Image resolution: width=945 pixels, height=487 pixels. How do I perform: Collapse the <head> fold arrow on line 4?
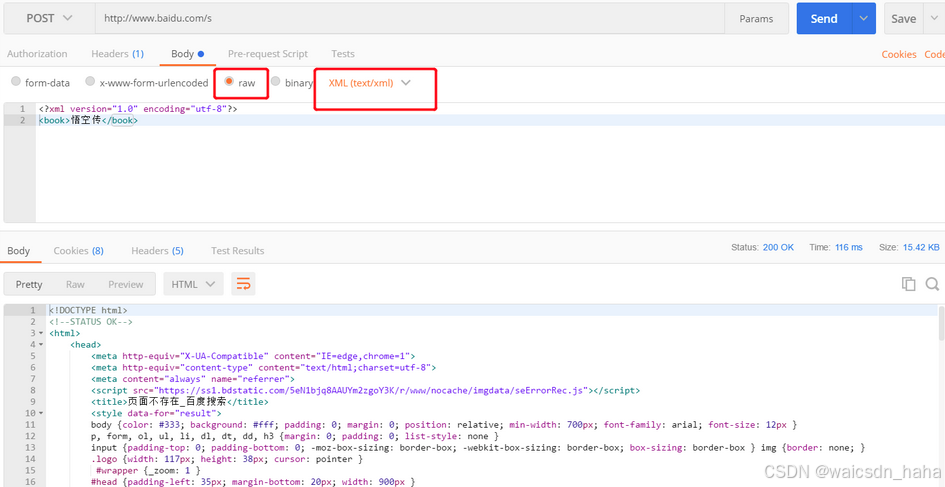(41, 344)
